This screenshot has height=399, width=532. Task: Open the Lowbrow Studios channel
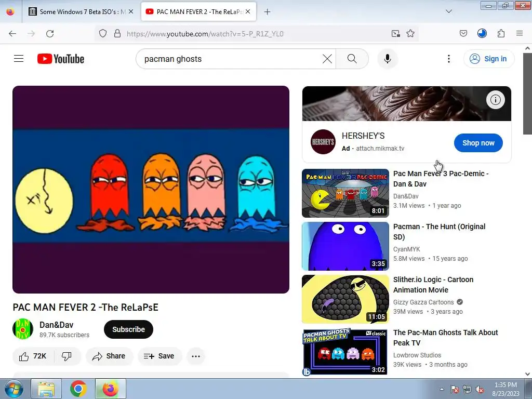pyautogui.click(x=417, y=355)
